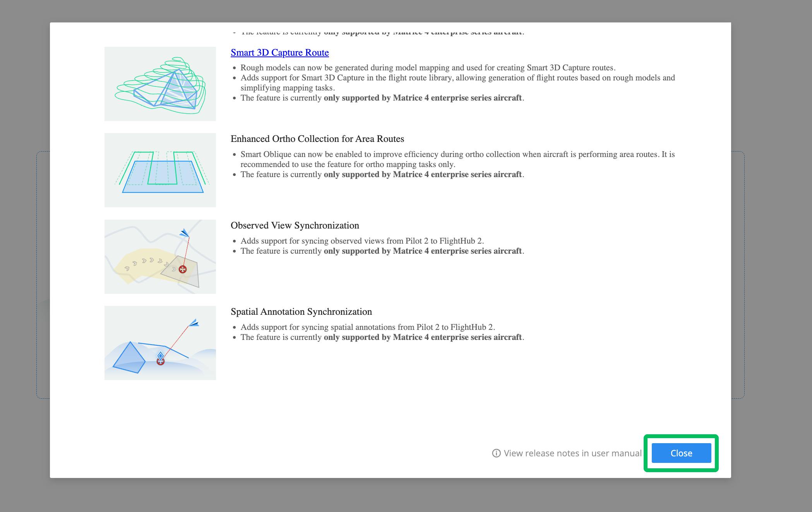Click the bullet about syncing spatial annotations
Screen dimensions: 812x512
[367, 327]
